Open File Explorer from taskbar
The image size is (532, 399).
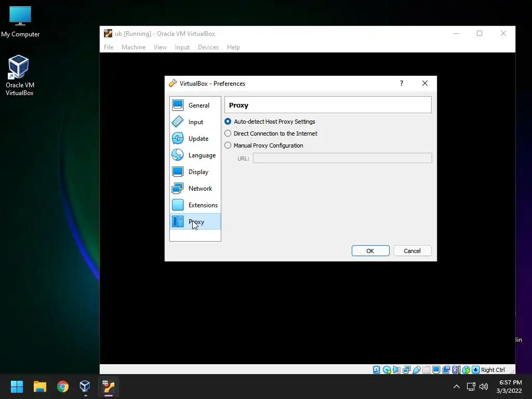[39, 387]
